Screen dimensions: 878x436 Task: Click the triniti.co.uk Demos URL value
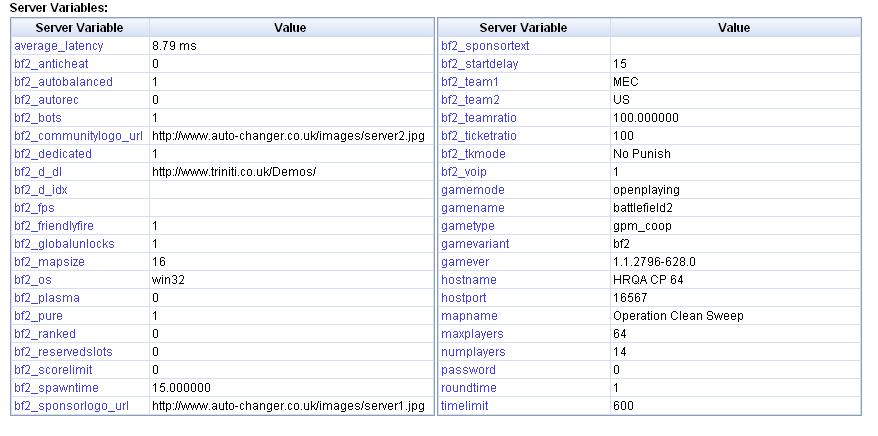(x=234, y=172)
